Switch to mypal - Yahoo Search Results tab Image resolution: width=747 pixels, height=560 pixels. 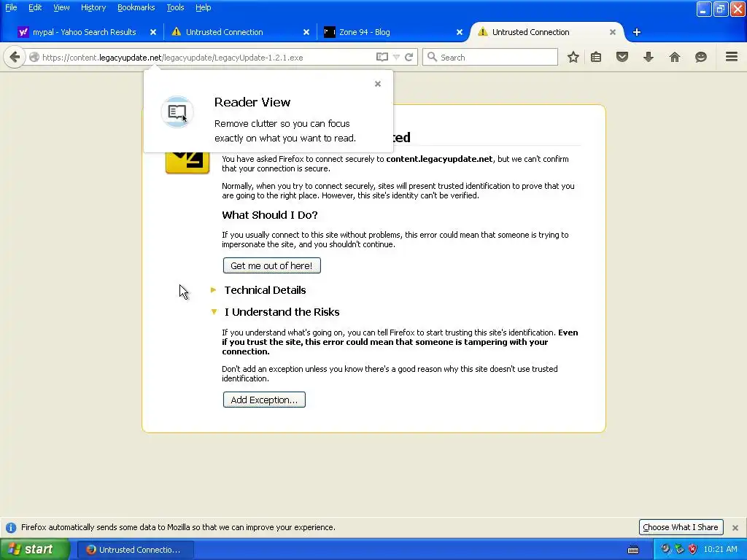coord(84,32)
